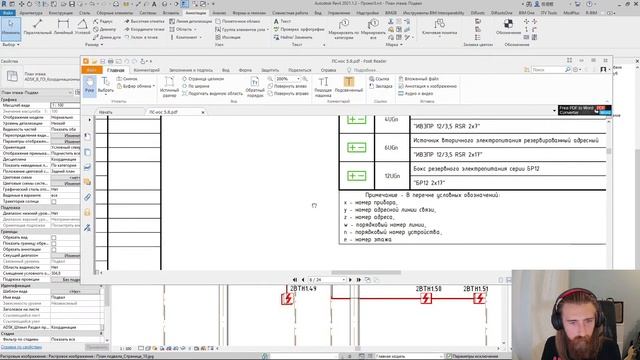Screen dimensions: 640x360
Task: Click the Diameter (Диаметр) dimension tool
Action: pos(104,29)
